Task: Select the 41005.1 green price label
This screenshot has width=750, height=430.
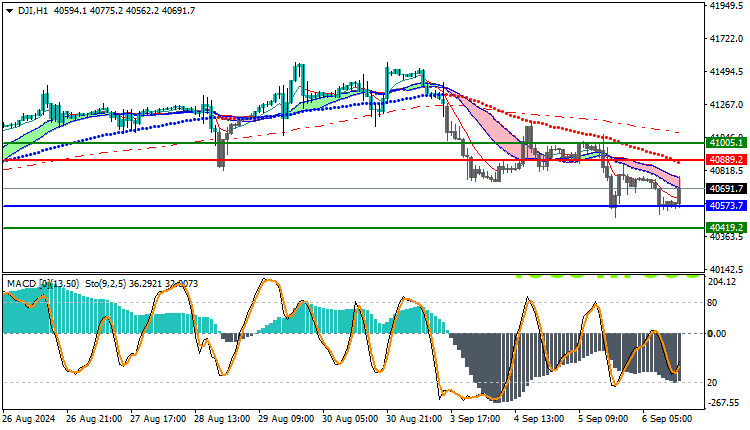Action: 726,143
